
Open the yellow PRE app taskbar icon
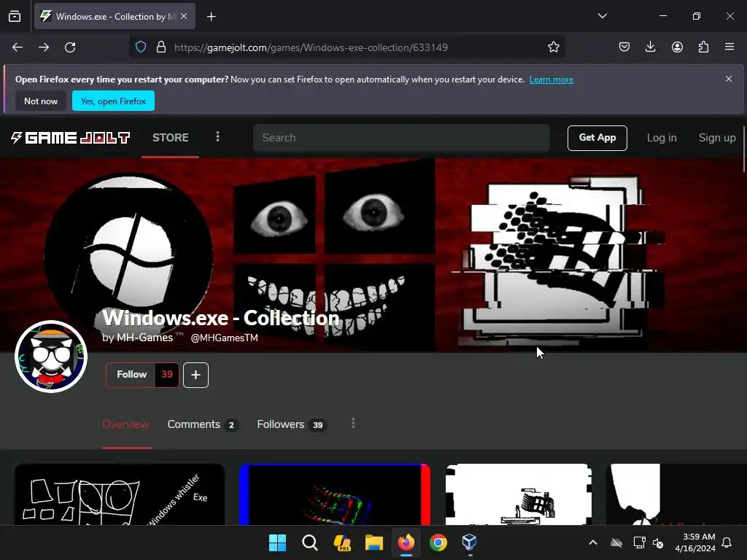(x=342, y=542)
